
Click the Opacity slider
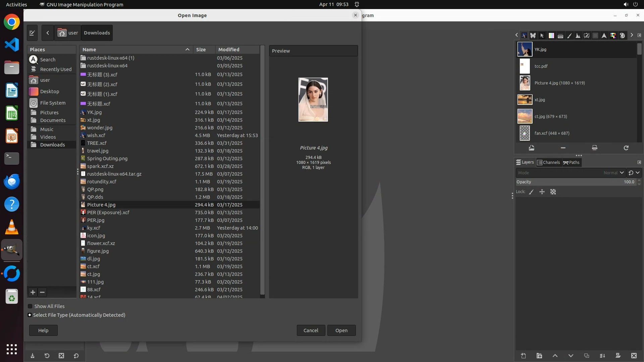point(576,182)
